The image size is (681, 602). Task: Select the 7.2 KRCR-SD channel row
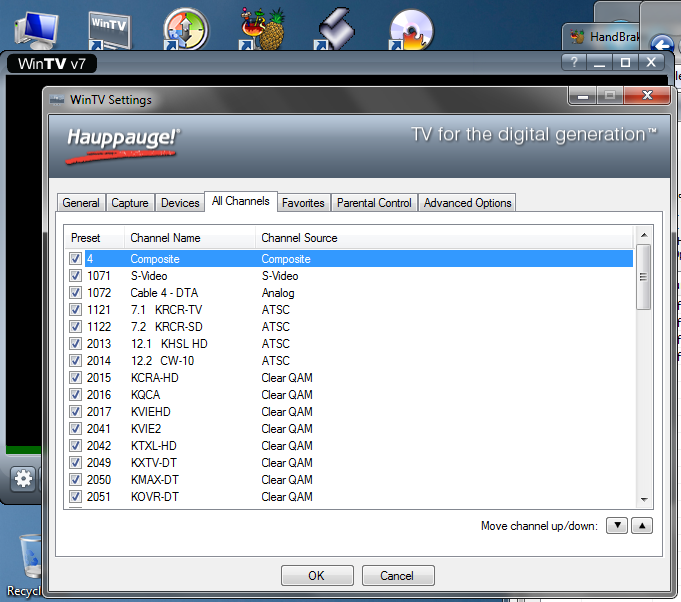point(349,327)
